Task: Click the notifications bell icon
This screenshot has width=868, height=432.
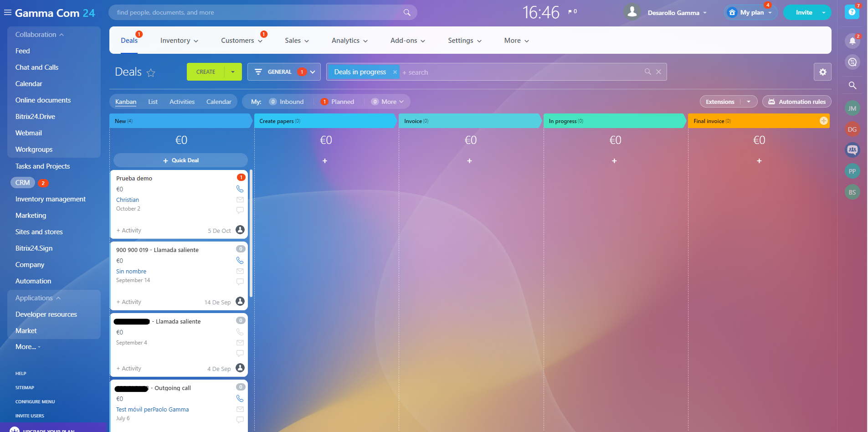Action: pyautogui.click(x=852, y=41)
